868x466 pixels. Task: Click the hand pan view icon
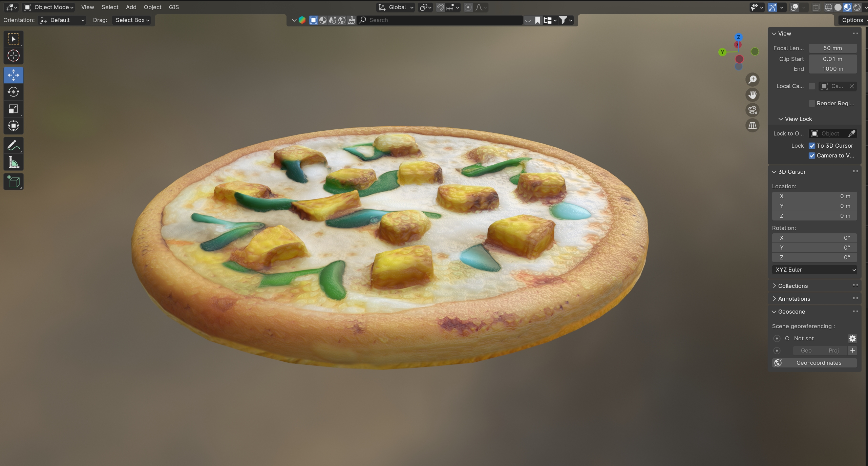tap(753, 95)
